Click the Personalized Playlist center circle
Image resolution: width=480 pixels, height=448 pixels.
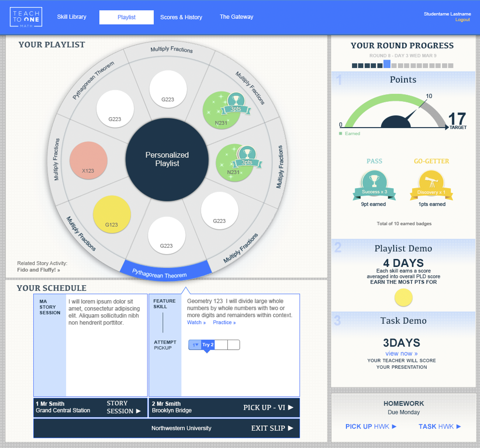[167, 159]
